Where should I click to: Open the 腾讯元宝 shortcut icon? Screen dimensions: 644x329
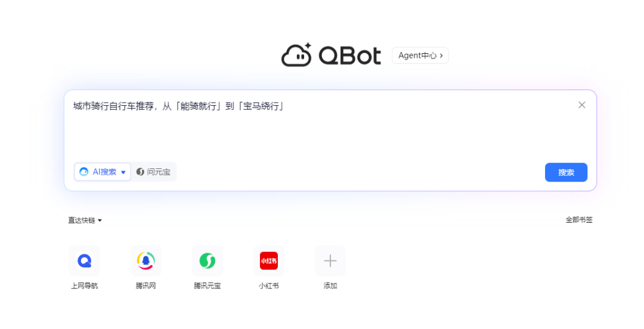[208, 261]
